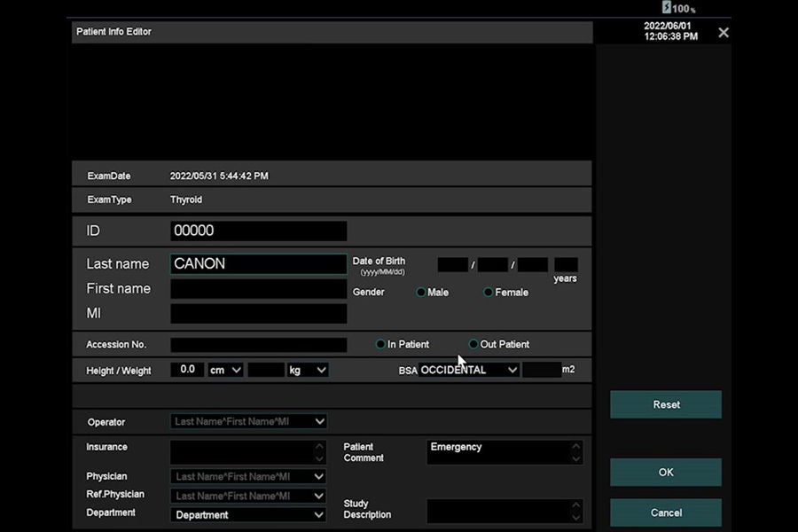Open the Department dropdown

[x=248, y=514]
